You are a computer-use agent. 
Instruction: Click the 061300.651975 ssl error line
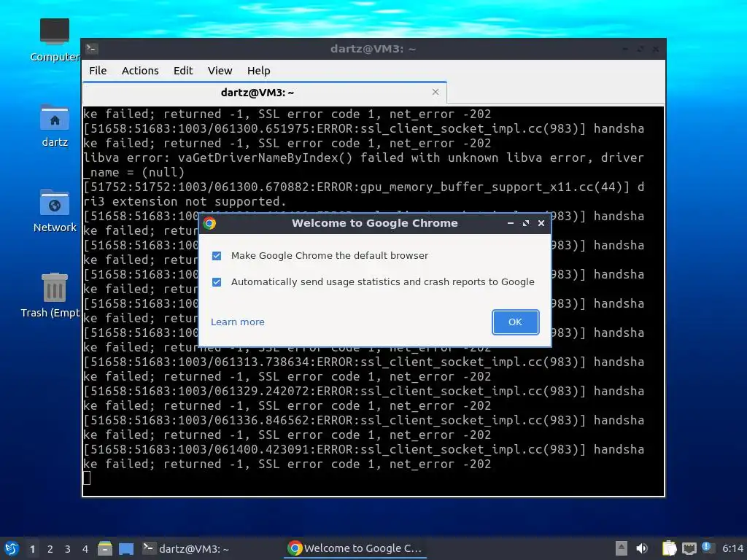pos(363,128)
